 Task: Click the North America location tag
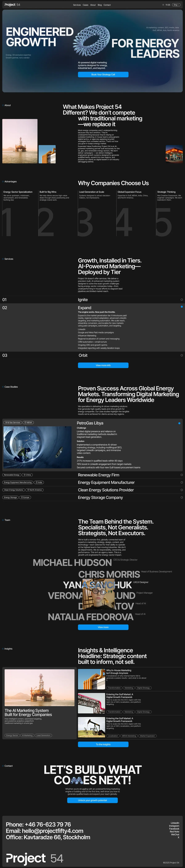pyautogui.click(x=34, y=490)
